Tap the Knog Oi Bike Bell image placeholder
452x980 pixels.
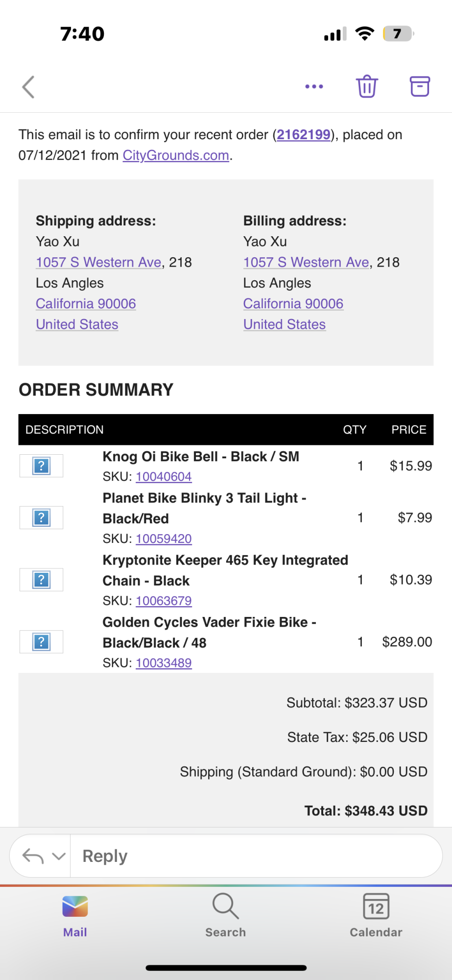pyautogui.click(x=42, y=466)
